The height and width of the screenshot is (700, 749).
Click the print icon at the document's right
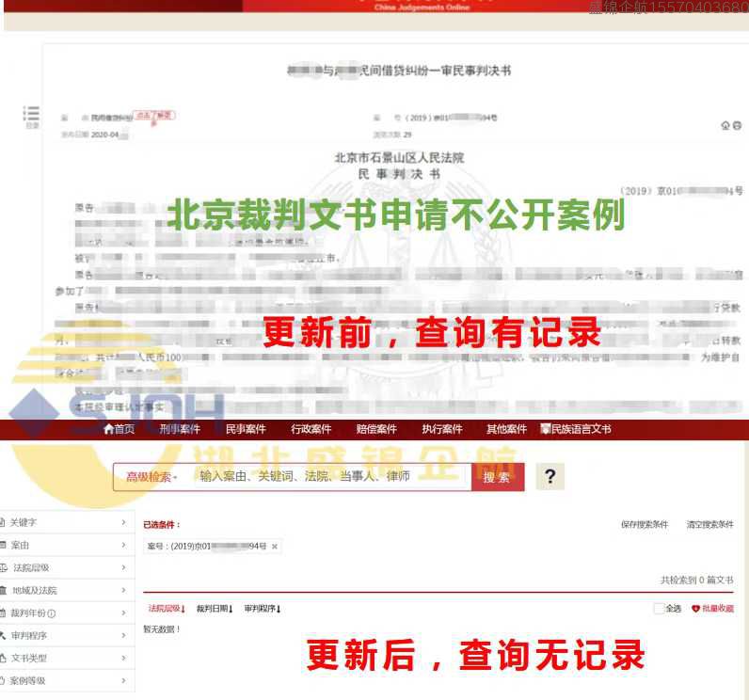737,125
